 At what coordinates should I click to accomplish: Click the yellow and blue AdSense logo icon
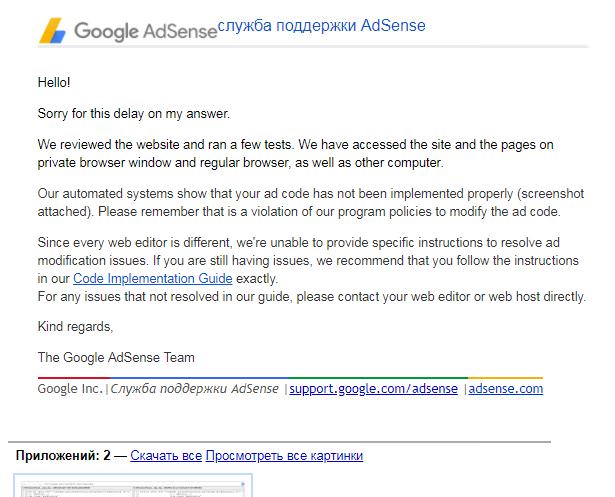(53, 31)
